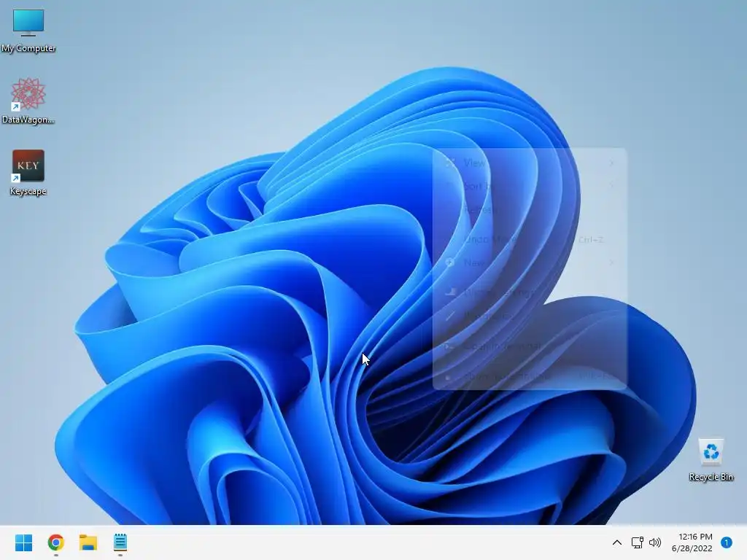
Task: Select the Keyscape desktop shortcut
Action: (28, 173)
